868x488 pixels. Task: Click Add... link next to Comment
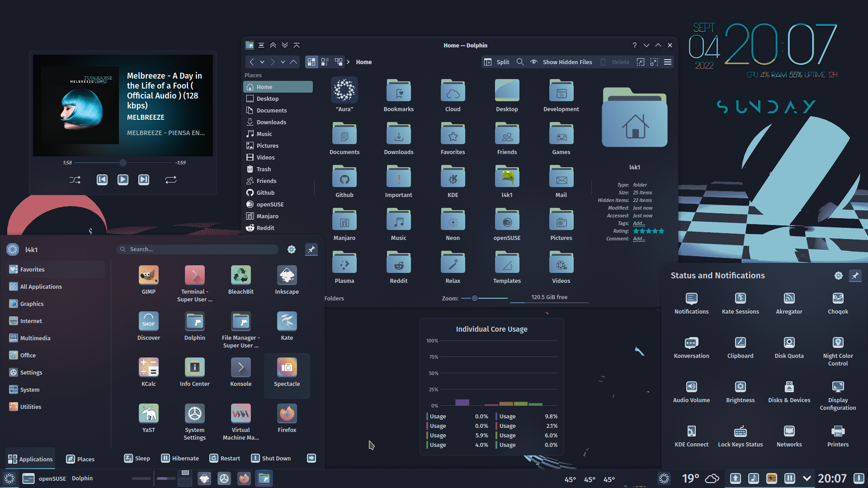coord(639,239)
